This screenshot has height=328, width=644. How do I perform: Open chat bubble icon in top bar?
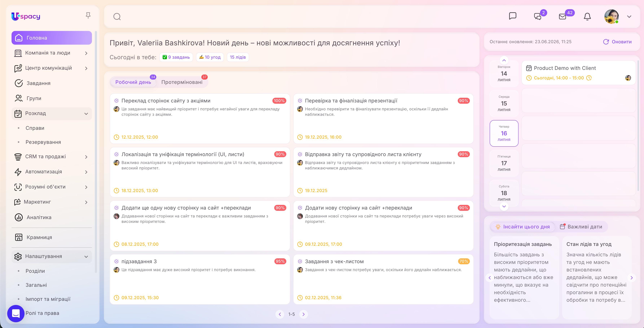(x=513, y=16)
